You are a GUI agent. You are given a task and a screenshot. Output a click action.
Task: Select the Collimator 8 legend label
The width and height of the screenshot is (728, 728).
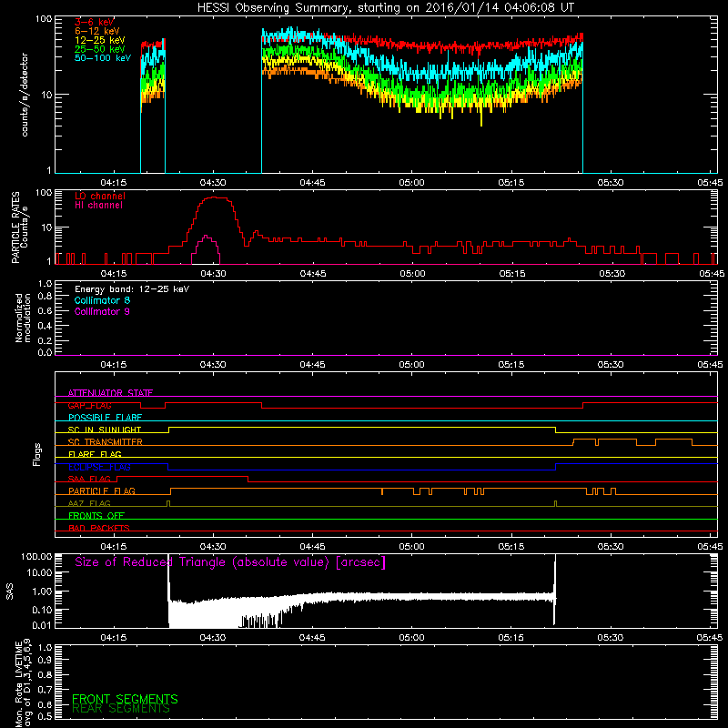pyautogui.click(x=102, y=300)
